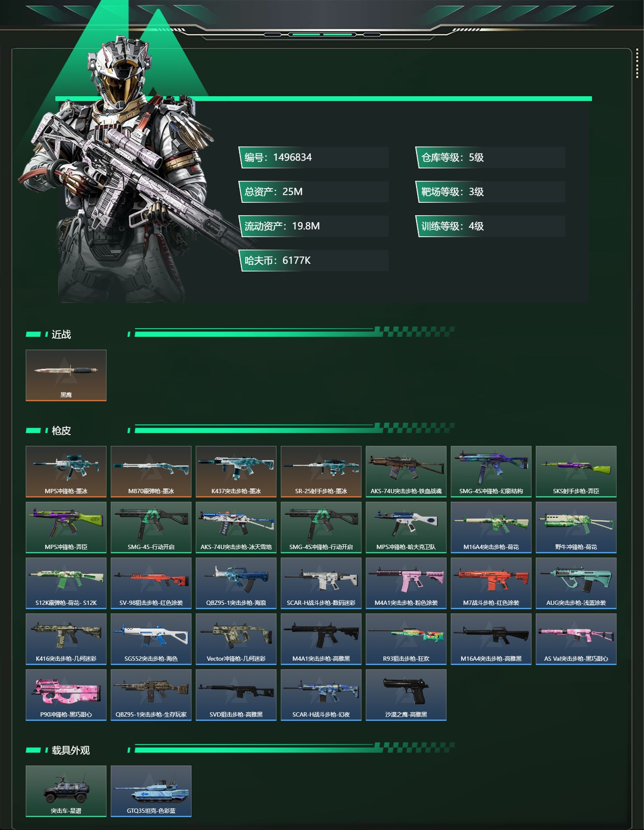Open the AUG突击步枪-浅蓝涂装 skin card
Screen dimensions: 644x830
click(x=576, y=583)
